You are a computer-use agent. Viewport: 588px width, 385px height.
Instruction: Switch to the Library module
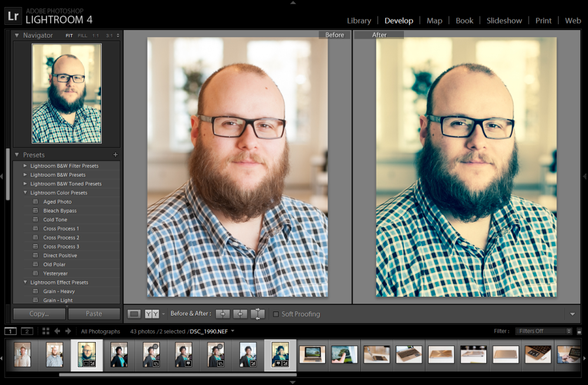tap(359, 21)
